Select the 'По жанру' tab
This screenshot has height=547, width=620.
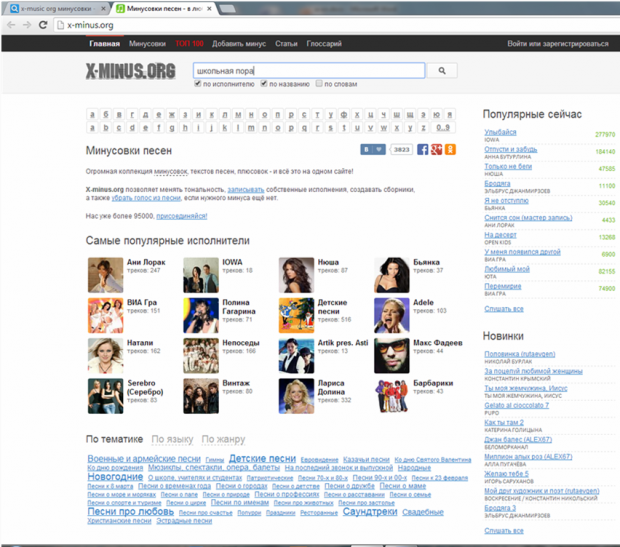tap(223, 439)
